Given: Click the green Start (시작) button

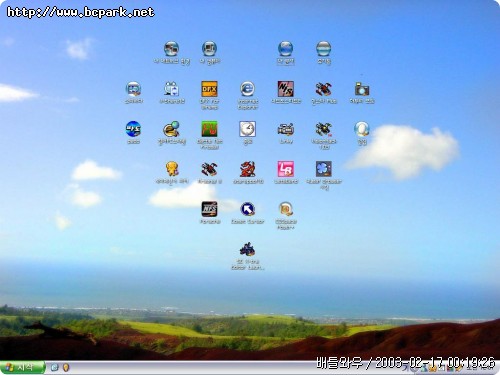Looking at the screenshot, I should pos(22,367).
